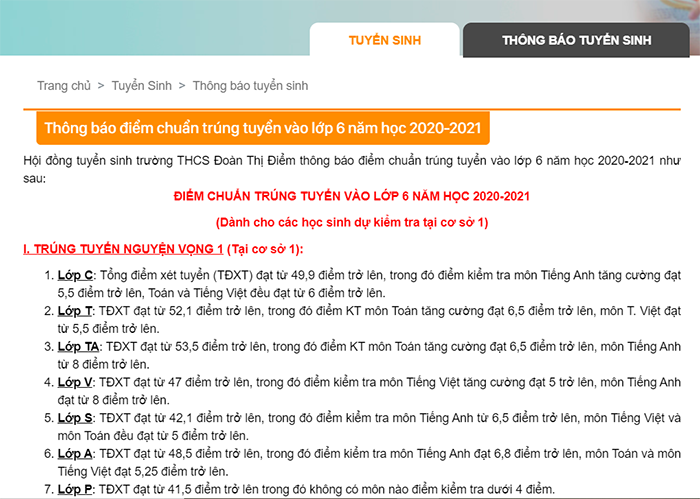
Task: Click the underlined "Lớp C" label
Action: tap(75, 275)
